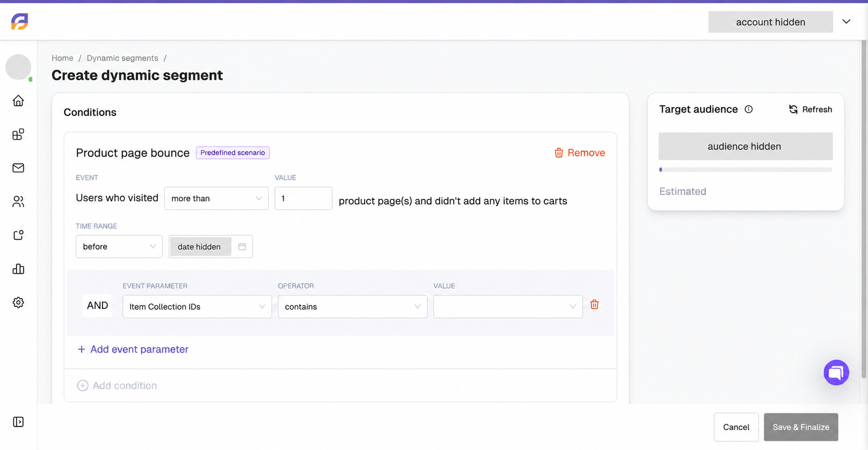Click the 'Users who visited' text

click(117, 198)
